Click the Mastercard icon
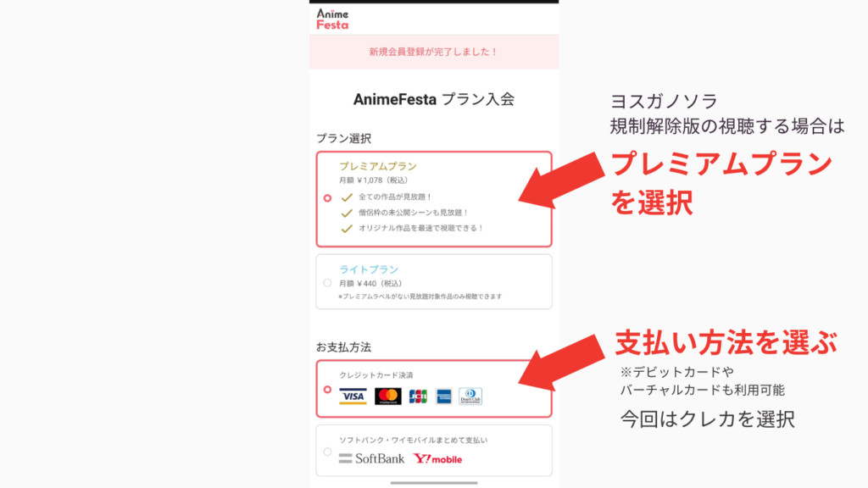This screenshot has width=868, height=488. tap(387, 396)
